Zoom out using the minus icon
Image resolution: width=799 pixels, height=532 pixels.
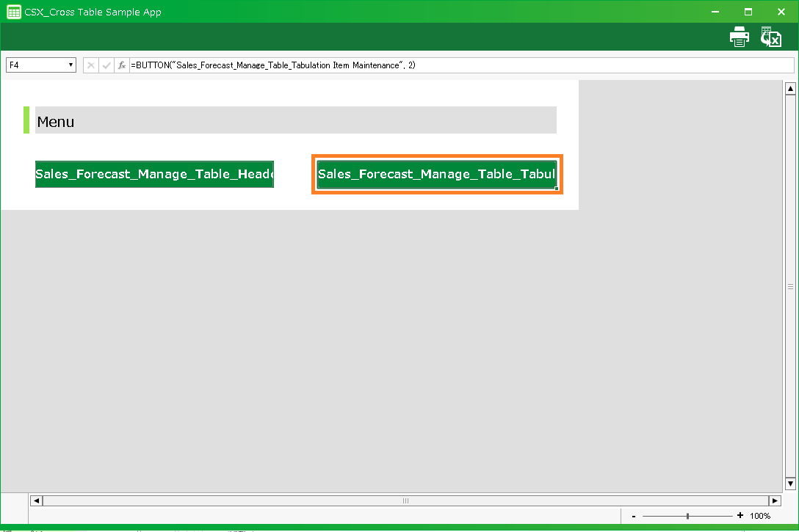pos(634,516)
